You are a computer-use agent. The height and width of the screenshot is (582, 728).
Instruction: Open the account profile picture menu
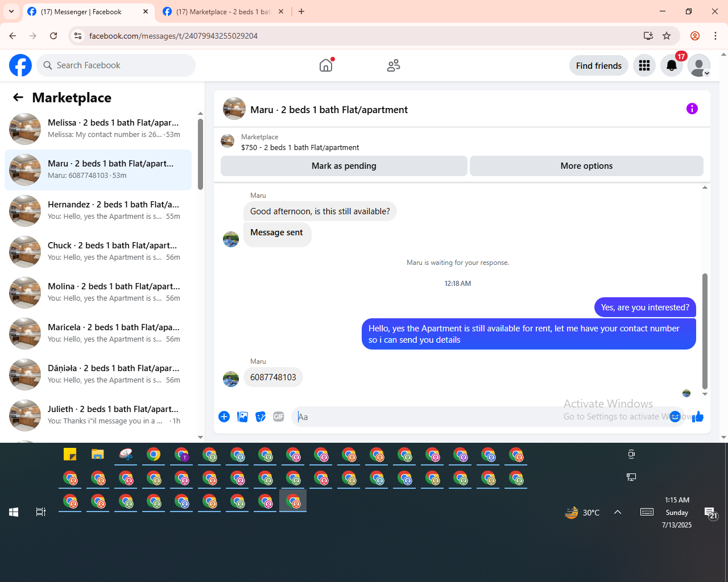[x=699, y=65]
